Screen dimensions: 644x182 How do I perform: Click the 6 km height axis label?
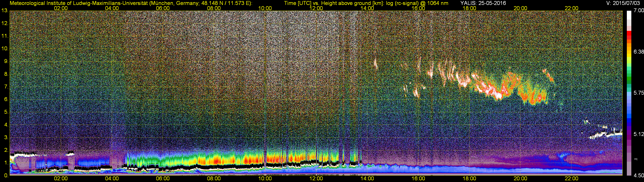[x=6, y=99]
